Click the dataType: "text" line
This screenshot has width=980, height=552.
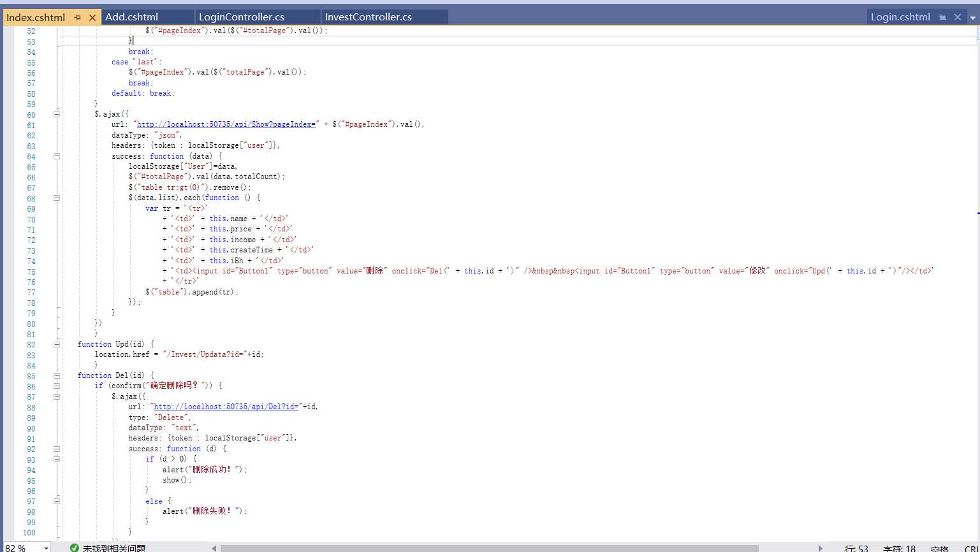click(164, 428)
